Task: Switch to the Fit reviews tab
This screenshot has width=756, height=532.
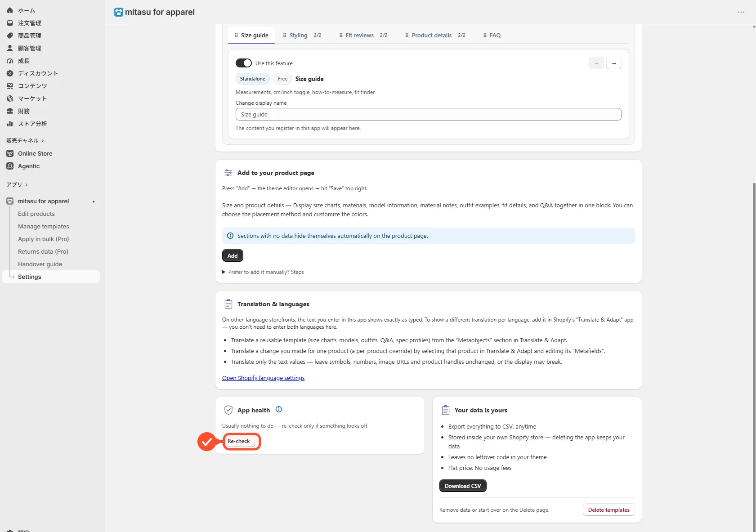Action: tap(363, 35)
